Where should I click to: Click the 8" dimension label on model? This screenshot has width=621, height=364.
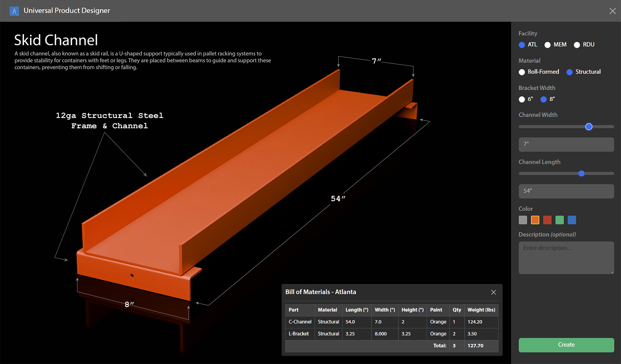pyautogui.click(x=129, y=304)
